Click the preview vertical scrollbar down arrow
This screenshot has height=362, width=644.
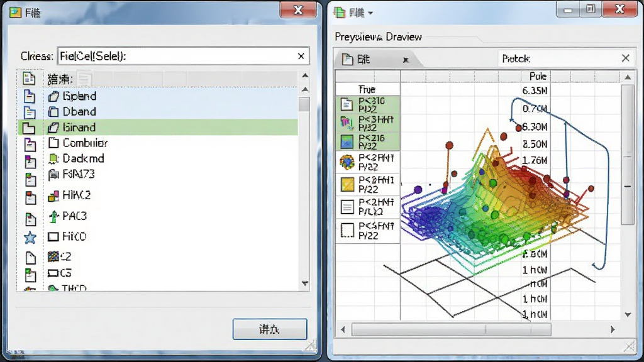tap(628, 315)
